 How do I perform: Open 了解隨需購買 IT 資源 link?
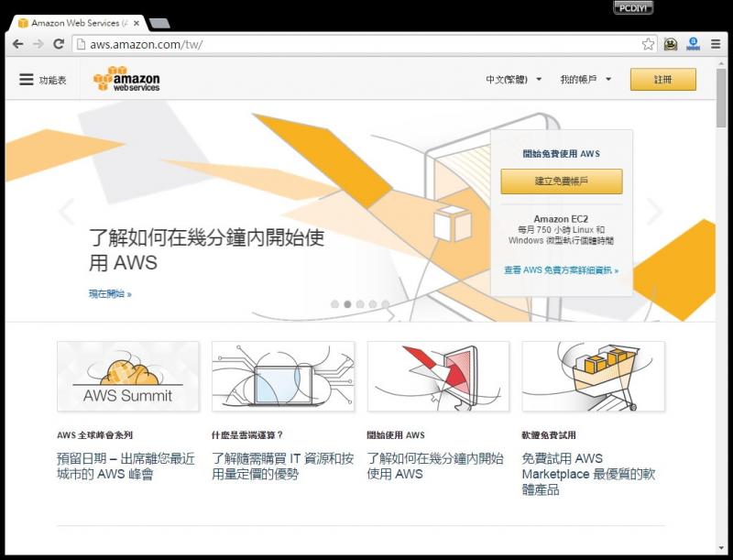pos(282,466)
